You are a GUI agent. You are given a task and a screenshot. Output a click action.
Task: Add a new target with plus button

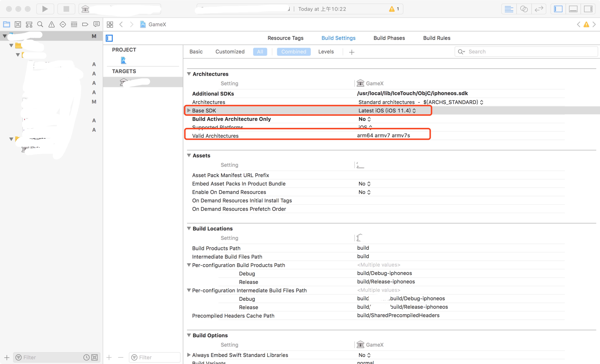tap(109, 357)
